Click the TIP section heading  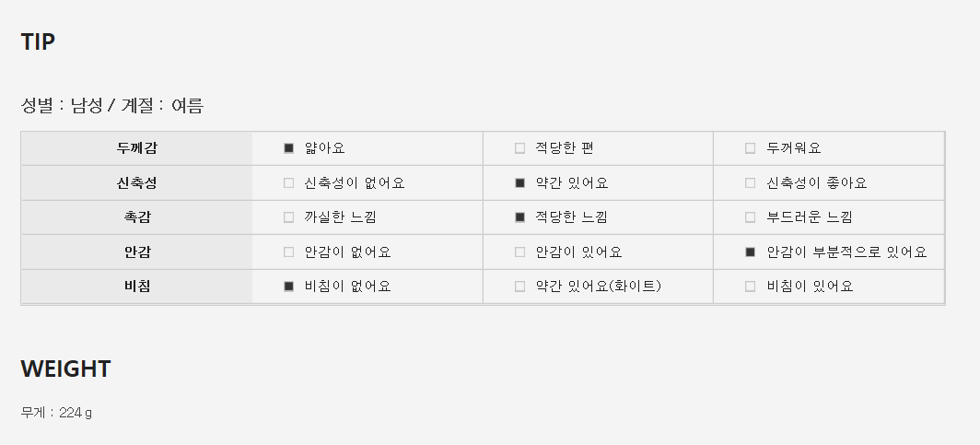pos(38,41)
